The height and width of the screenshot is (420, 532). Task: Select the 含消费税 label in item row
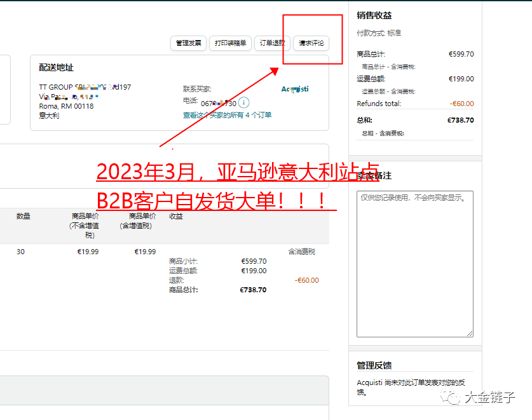click(302, 252)
